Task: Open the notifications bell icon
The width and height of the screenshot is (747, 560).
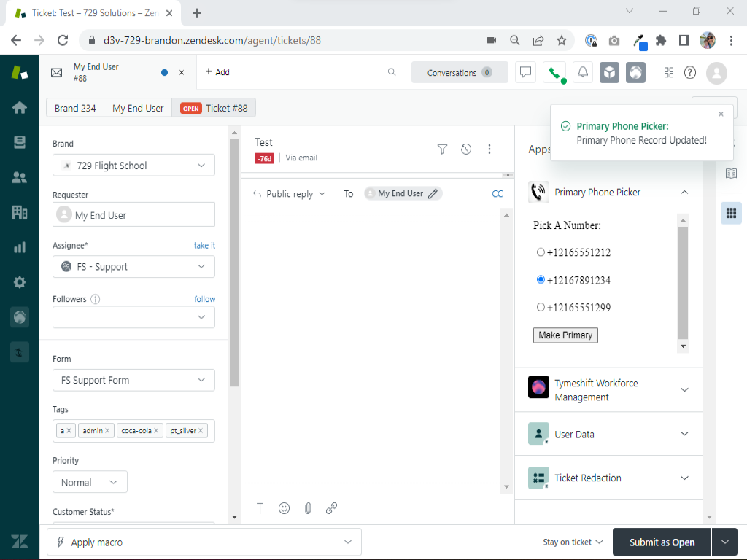Action: click(582, 72)
